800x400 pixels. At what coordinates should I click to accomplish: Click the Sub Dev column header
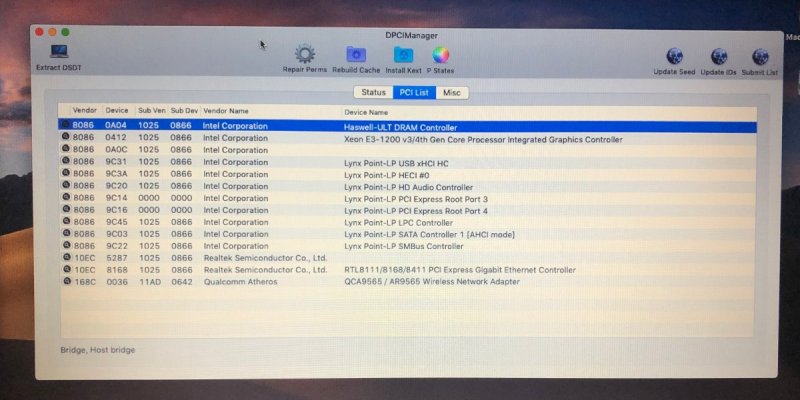coord(184,111)
